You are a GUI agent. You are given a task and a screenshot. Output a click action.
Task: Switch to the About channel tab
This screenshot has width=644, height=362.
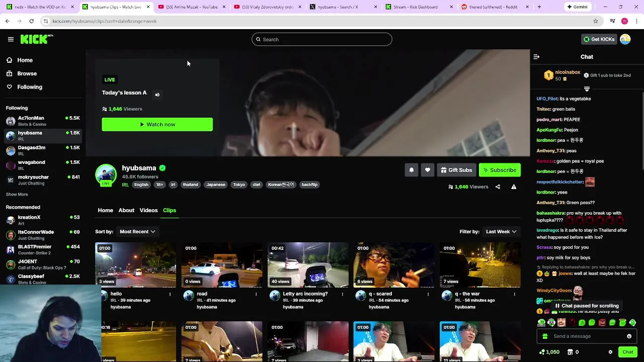pyautogui.click(x=126, y=210)
